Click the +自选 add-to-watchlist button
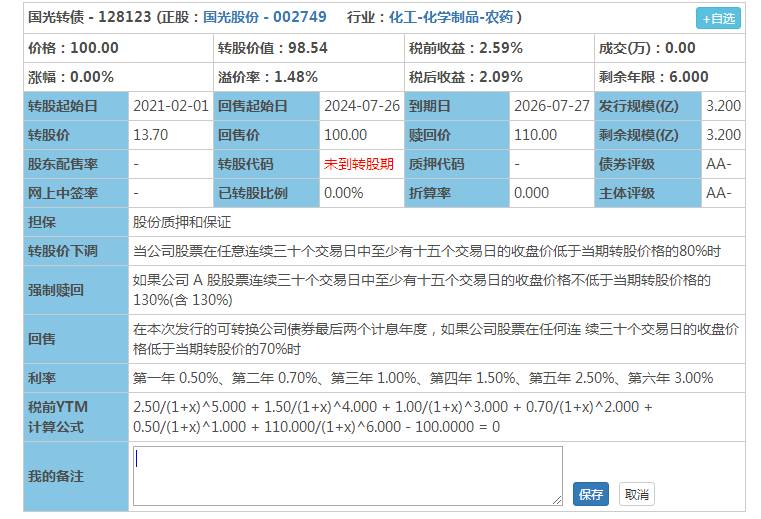 click(718, 18)
